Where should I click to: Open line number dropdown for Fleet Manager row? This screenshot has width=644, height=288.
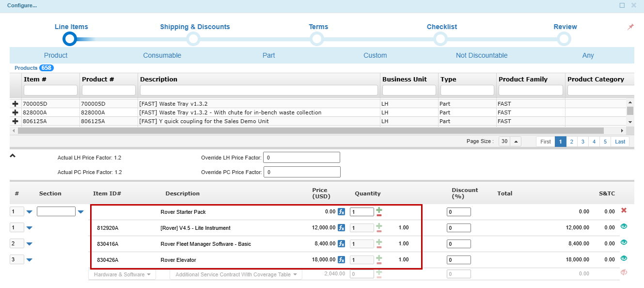click(x=29, y=244)
